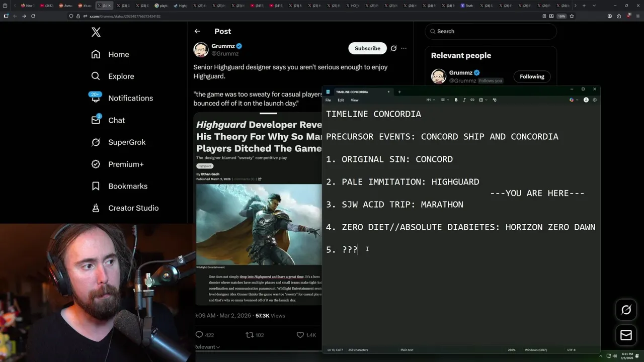Open post's three-dot more menu

coord(404,48)
